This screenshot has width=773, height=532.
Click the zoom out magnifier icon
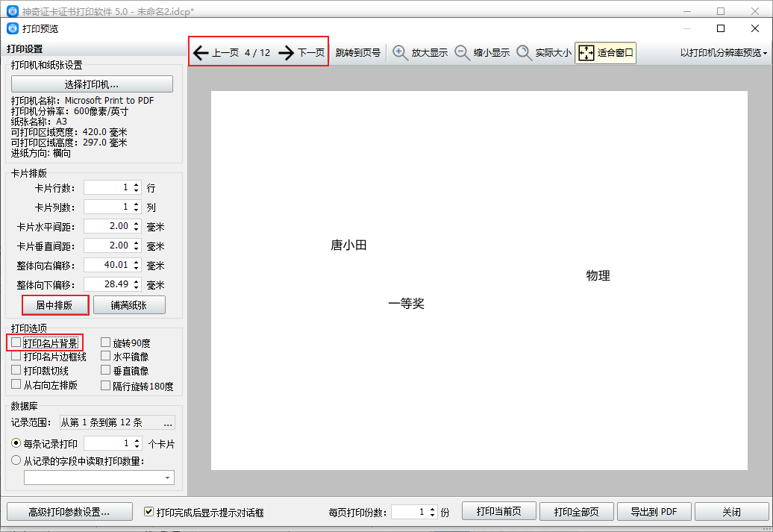pos(462,52)
